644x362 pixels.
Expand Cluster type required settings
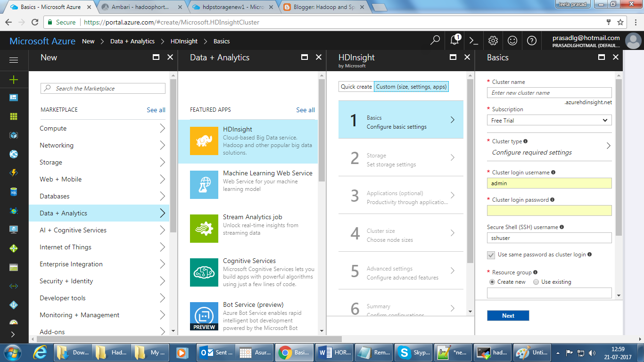coord(549,148)
